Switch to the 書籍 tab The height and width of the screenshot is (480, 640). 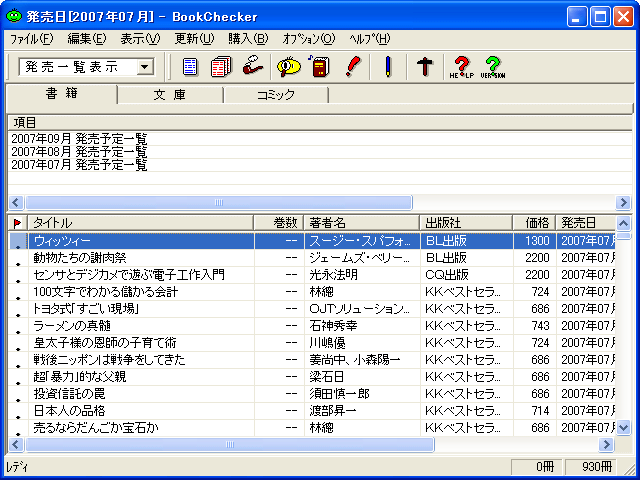point(62,94)
